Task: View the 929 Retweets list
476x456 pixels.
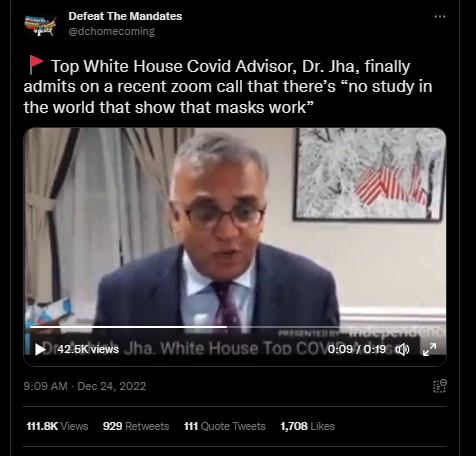Action: pos(136,426)
